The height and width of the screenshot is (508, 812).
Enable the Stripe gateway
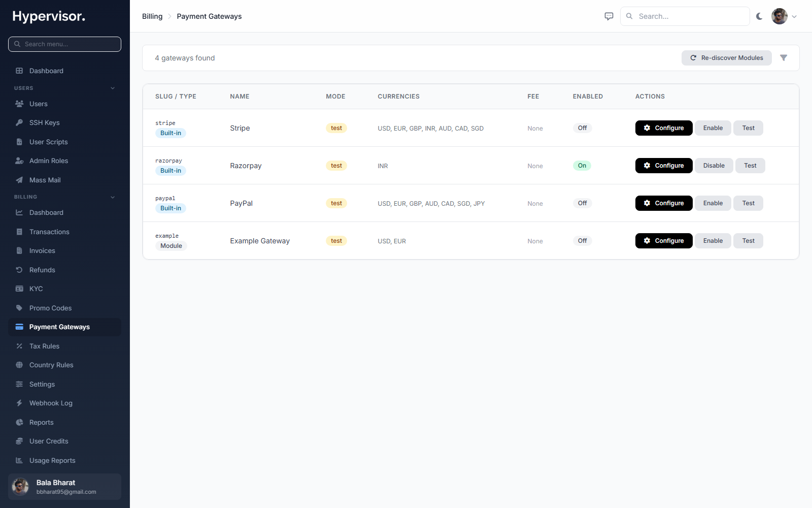click(x=713, y=128)
